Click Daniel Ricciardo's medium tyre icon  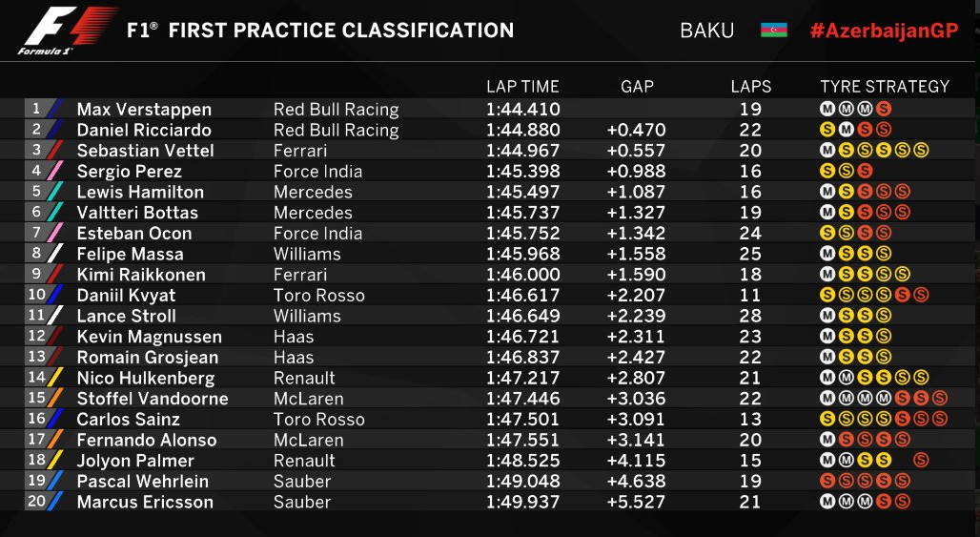tap(846, 130)
